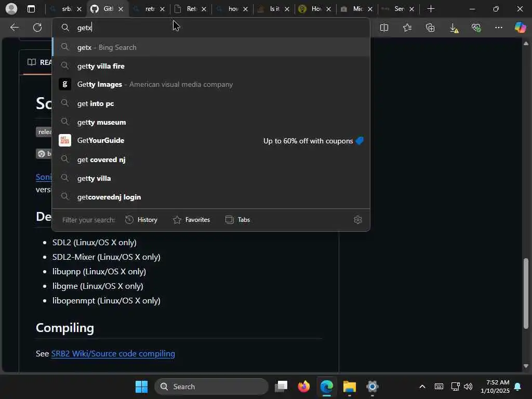The image size is (532, 399).
Task: Open File Explorer from taskbar
Action: click(350, 387)
